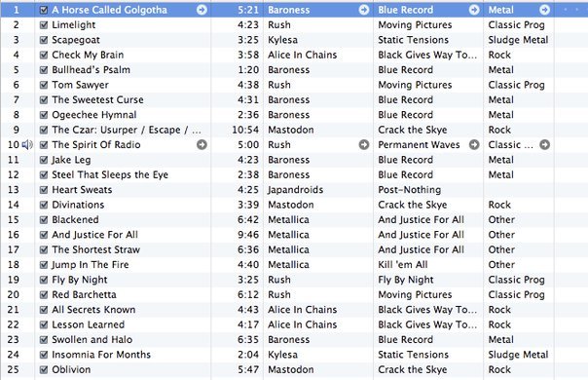The image size is (588, 380).
Task: Toggle the Divinations checkbox
Action: (44, 205)
